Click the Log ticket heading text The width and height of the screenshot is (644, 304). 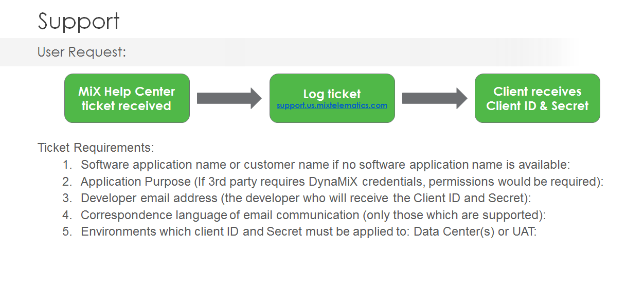click(332, 94)
